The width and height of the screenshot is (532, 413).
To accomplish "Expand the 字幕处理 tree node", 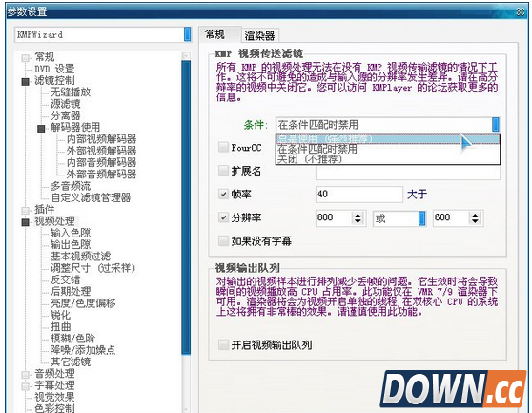I will pos(25,386).
